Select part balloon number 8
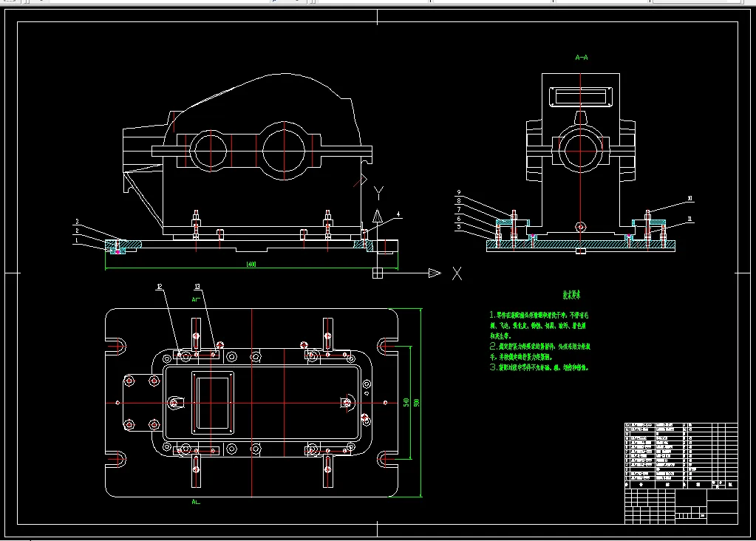 (458, 200)
